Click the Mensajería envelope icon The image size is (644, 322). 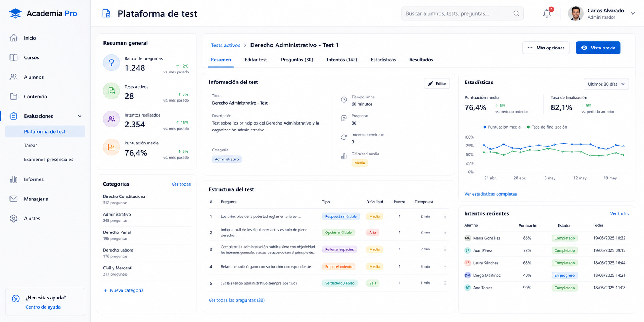[13, 199]
